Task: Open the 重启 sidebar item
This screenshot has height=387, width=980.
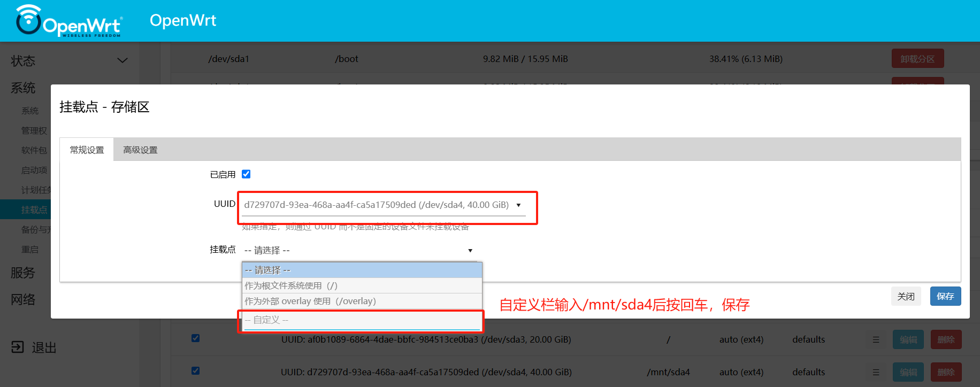Action: coord(30,249)
